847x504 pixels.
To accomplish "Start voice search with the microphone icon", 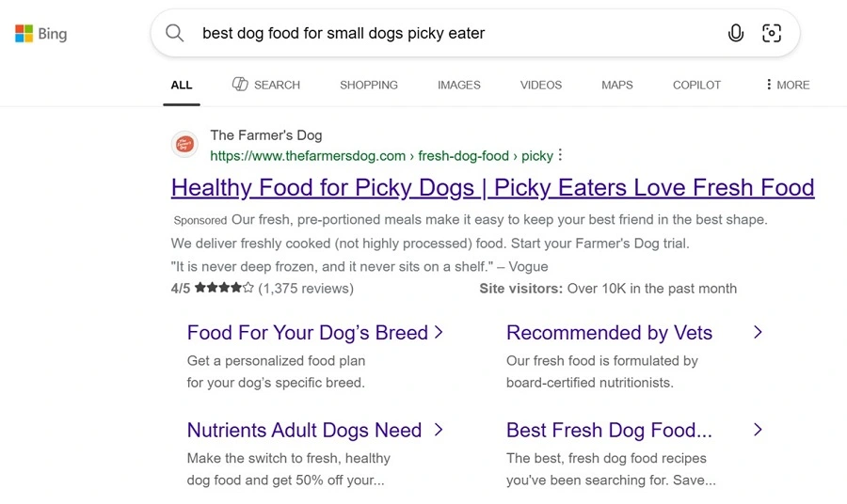I will click(x=736, y=34).
